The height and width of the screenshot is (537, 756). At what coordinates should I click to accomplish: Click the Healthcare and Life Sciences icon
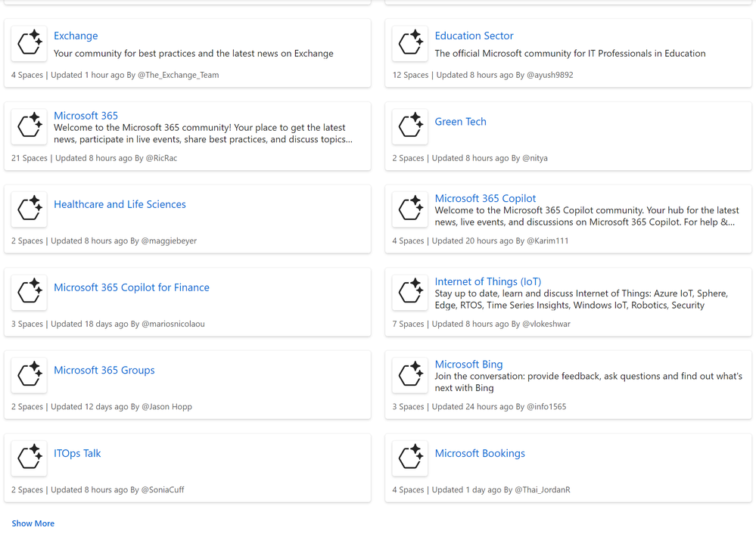click(x=30, y=209)
